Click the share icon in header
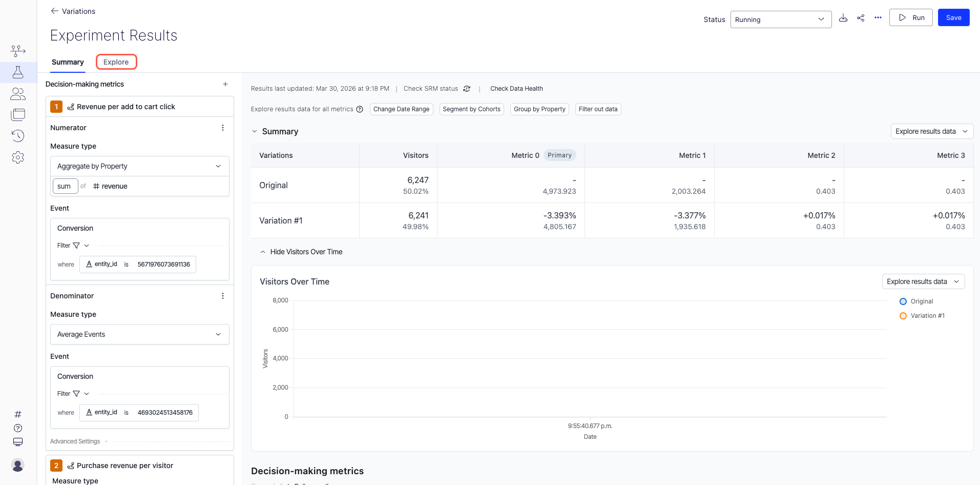Image resolution: width=980 pixels, height=485 pixels. tap(861, 18)
